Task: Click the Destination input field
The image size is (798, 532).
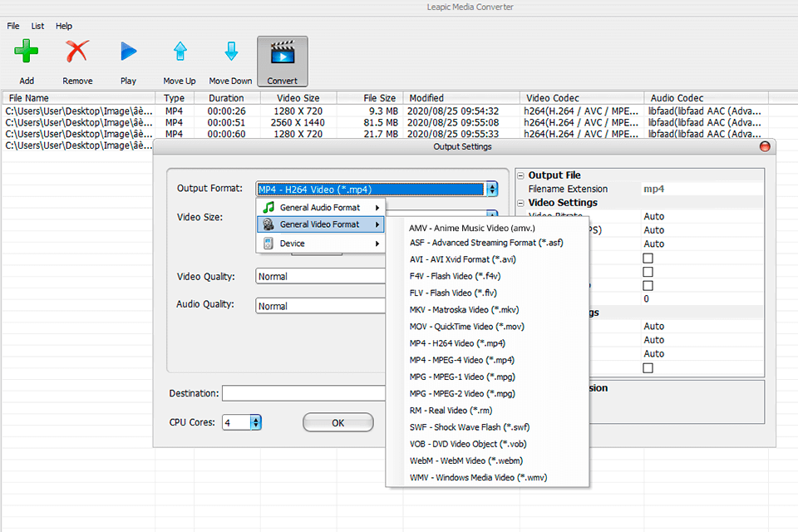Action: (x=303, y=393)
